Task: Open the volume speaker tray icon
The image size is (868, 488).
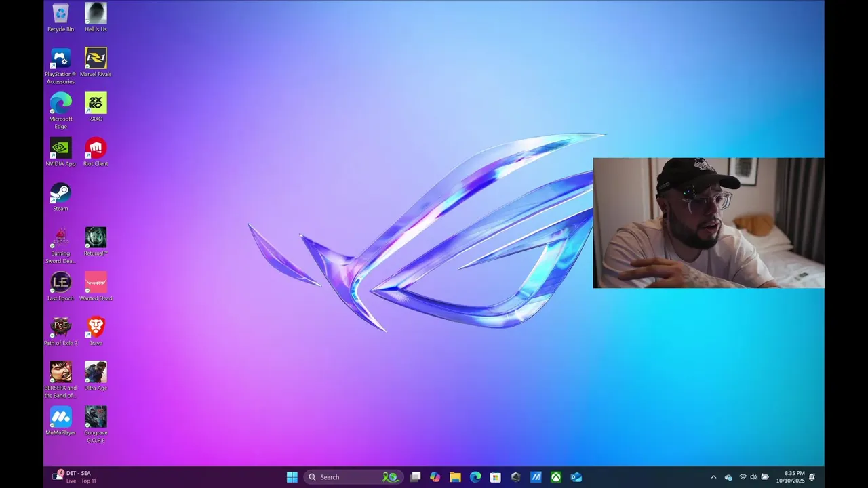Action: [753, 477]
